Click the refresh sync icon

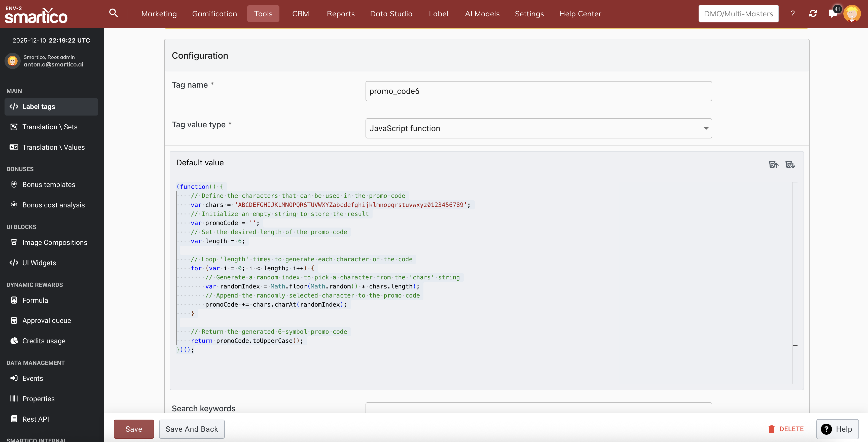pos(813,14)
